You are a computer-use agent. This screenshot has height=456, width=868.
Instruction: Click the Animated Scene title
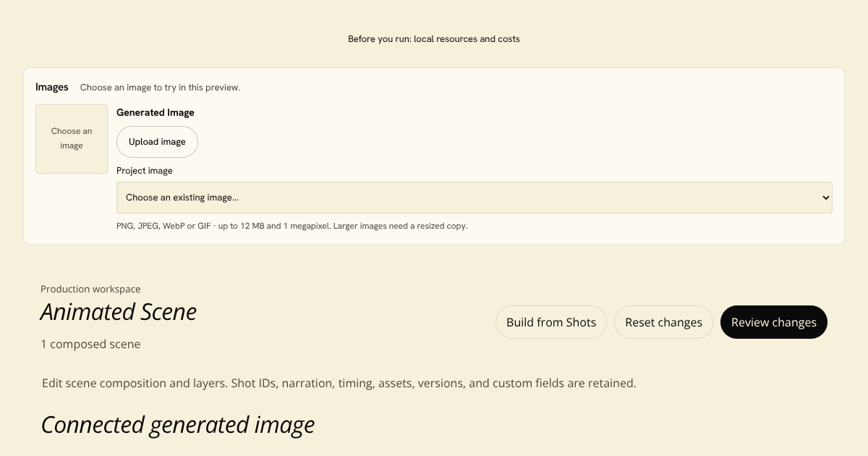pos(119,311)
